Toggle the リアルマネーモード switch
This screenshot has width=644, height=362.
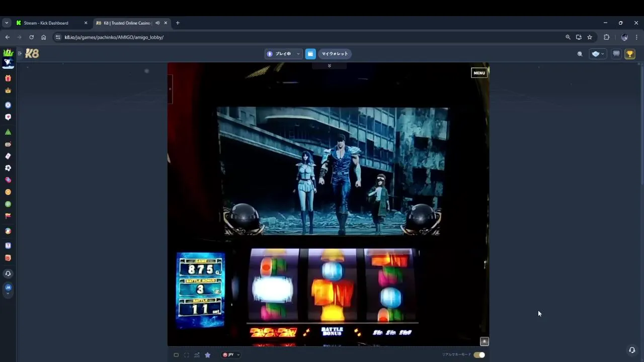[x=479, y=355]
